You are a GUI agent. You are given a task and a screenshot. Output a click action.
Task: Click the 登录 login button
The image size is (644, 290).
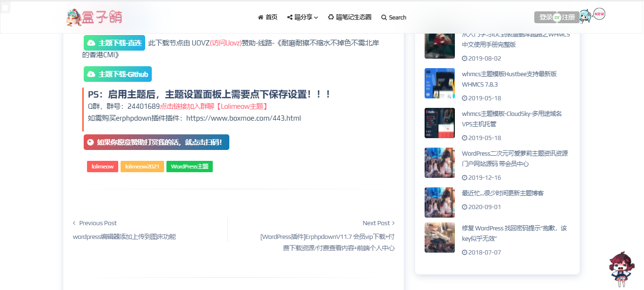coord(545,17)
